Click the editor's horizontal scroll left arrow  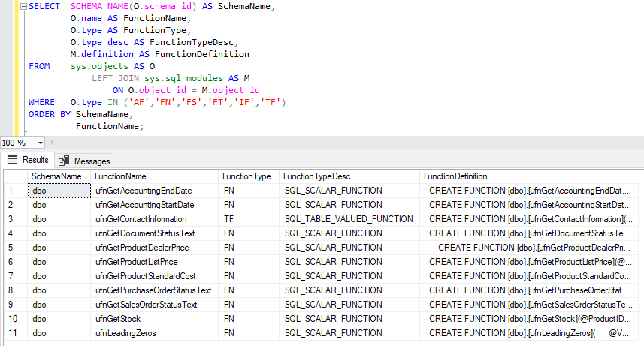click(x=52, y=143)
